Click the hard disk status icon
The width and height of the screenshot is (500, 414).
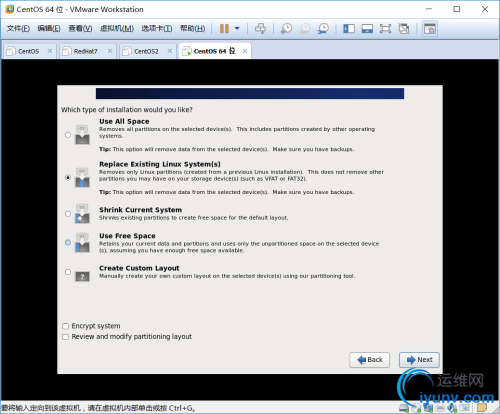(404, 407)
